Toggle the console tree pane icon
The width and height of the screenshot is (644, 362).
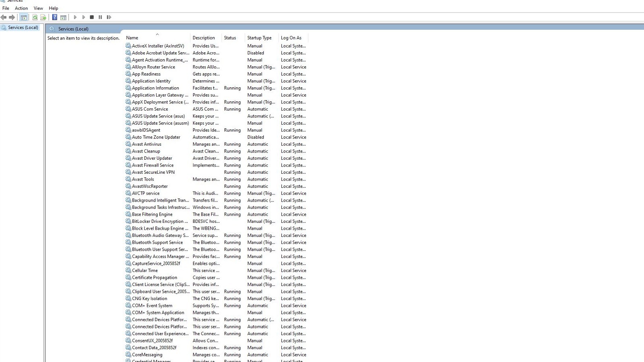(23, 17)
